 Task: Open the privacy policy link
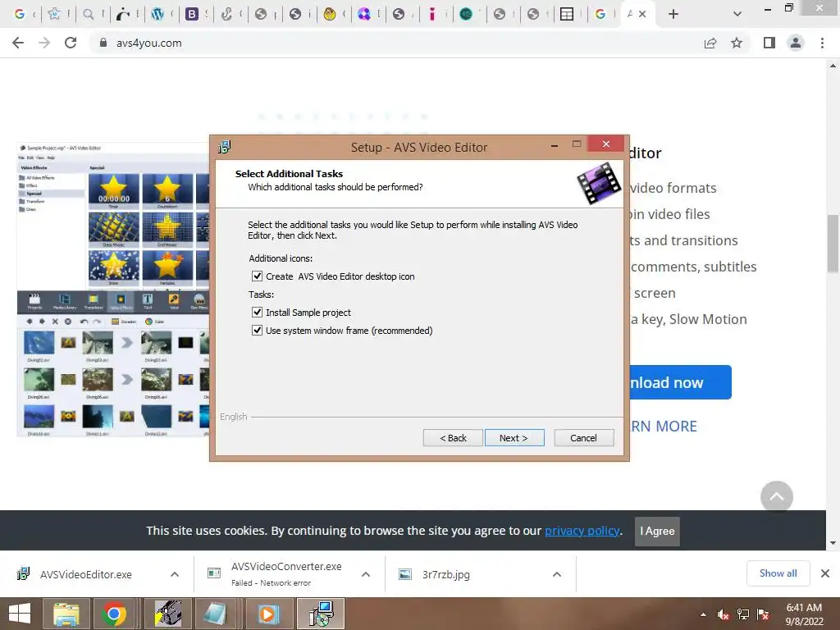(x=582, y=531)
